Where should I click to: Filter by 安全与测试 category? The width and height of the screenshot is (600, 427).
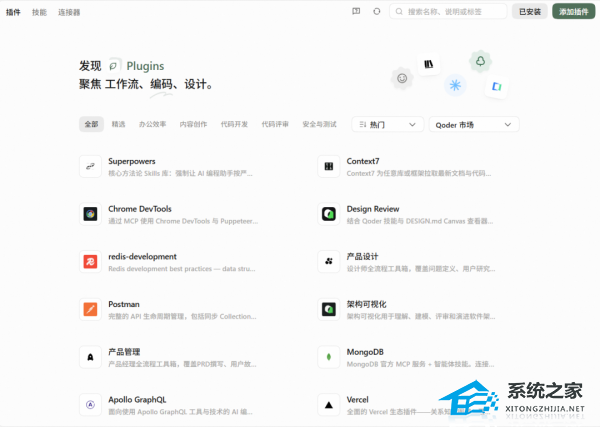[x=320, y=124]
